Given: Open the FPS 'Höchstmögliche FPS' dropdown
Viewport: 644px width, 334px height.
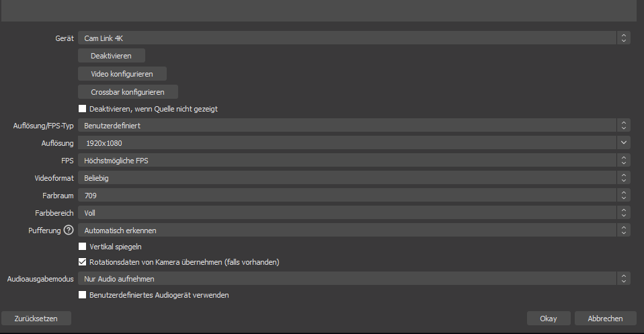Looking at the screenshot, I should coord(354,161).
